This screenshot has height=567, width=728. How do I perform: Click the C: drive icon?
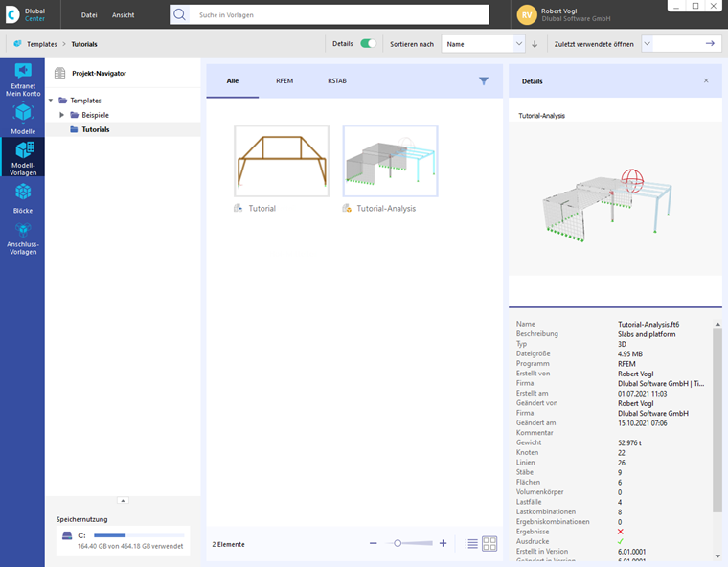click(x=67, y=536)
